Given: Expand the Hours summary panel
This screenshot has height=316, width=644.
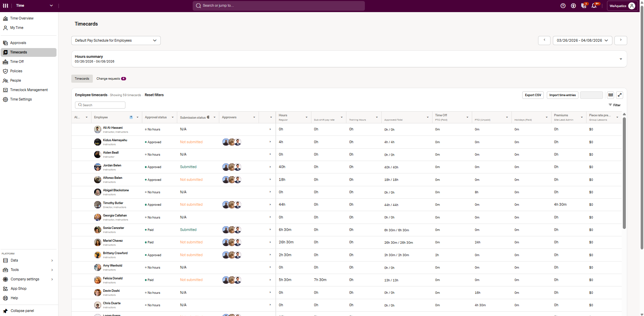Looking at the screenshot, I should tap(621, 59).
